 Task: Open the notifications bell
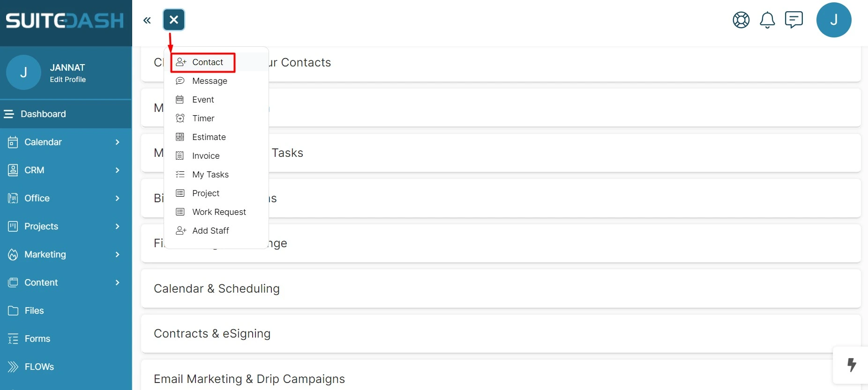coord(767,20)
